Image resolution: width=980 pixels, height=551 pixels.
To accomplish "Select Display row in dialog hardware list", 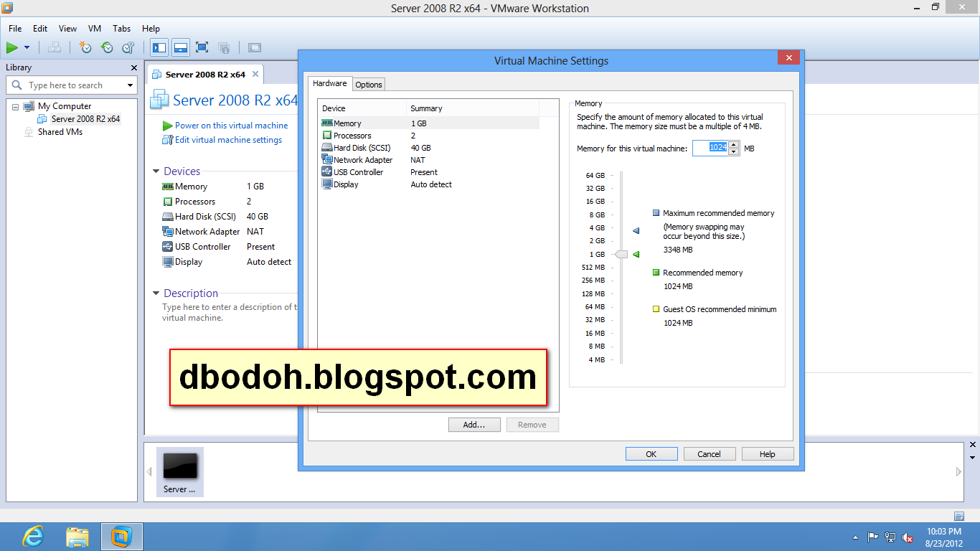I will 429,184.
